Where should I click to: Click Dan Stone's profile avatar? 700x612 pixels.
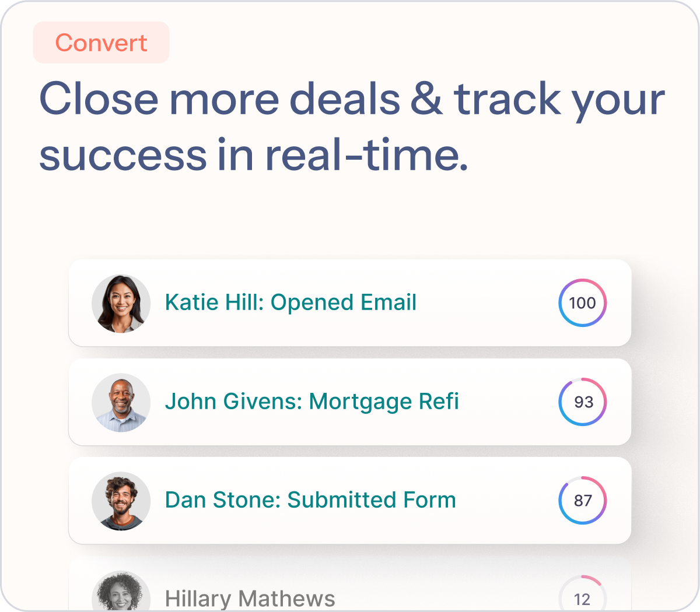click(121, 501)
